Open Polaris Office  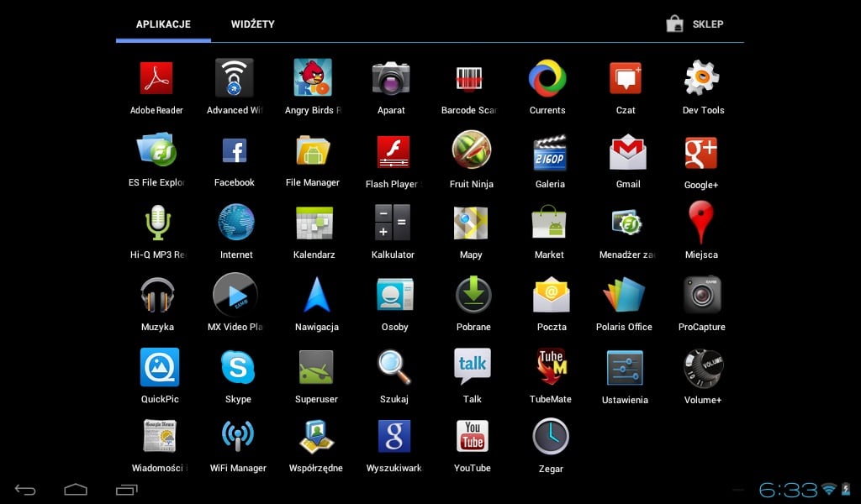625,295
